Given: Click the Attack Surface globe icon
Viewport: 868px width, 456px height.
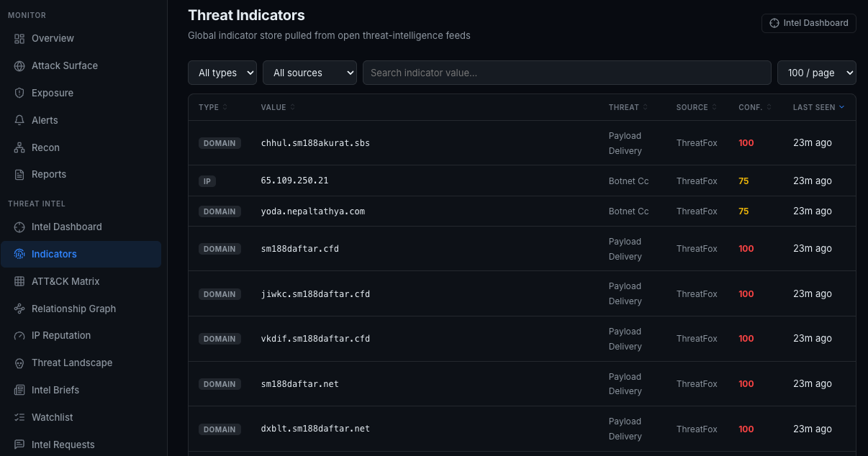Looking at the screenshot, I should [x=19, y=65].
